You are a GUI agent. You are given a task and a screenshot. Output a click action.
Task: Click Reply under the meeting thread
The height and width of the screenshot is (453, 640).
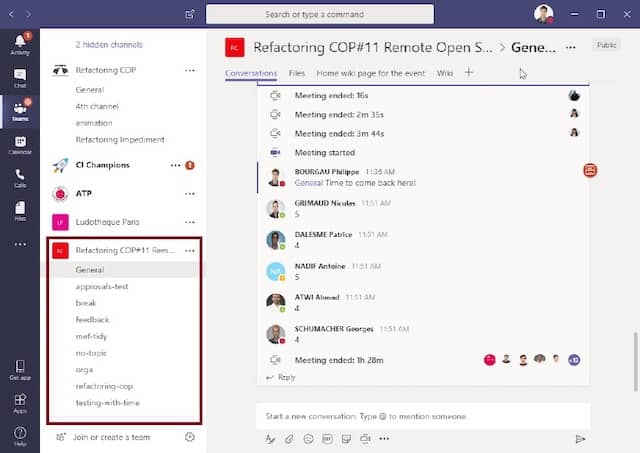pos(287,377)
